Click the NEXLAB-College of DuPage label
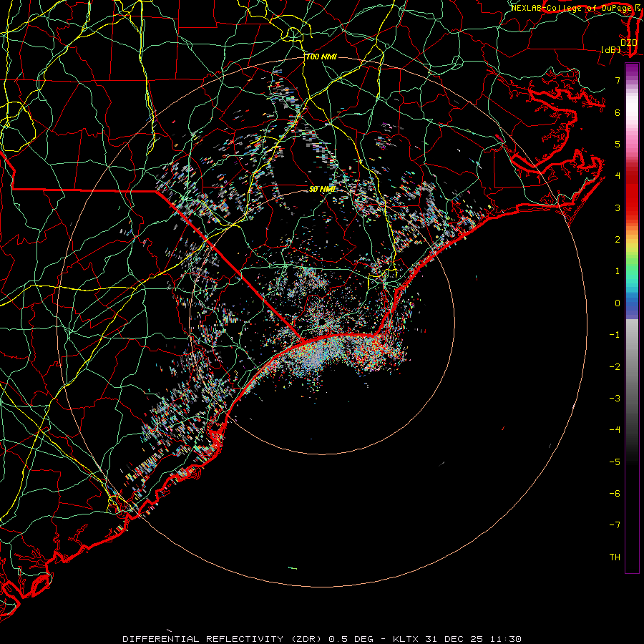644x644 pixels. tap(571, 8)
